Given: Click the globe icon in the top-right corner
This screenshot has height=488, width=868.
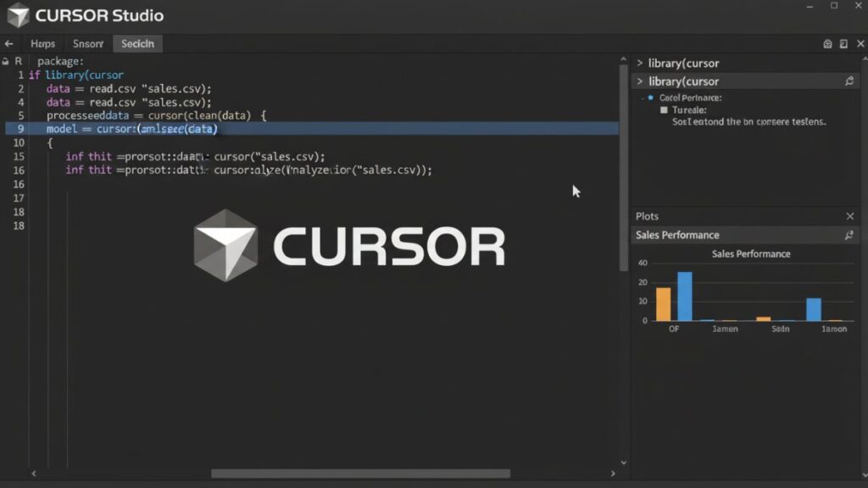Looking at the screenshot, I should tap(827, 42).
